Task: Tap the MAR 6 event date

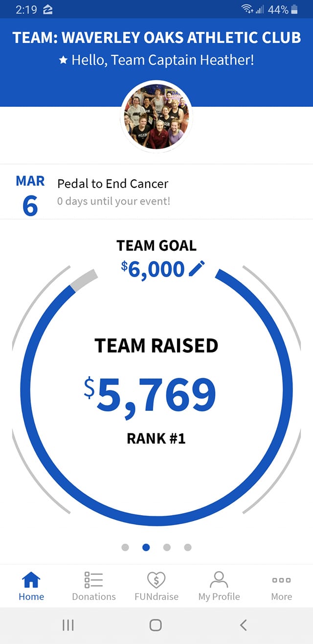Action: click(x=30, y=195)
